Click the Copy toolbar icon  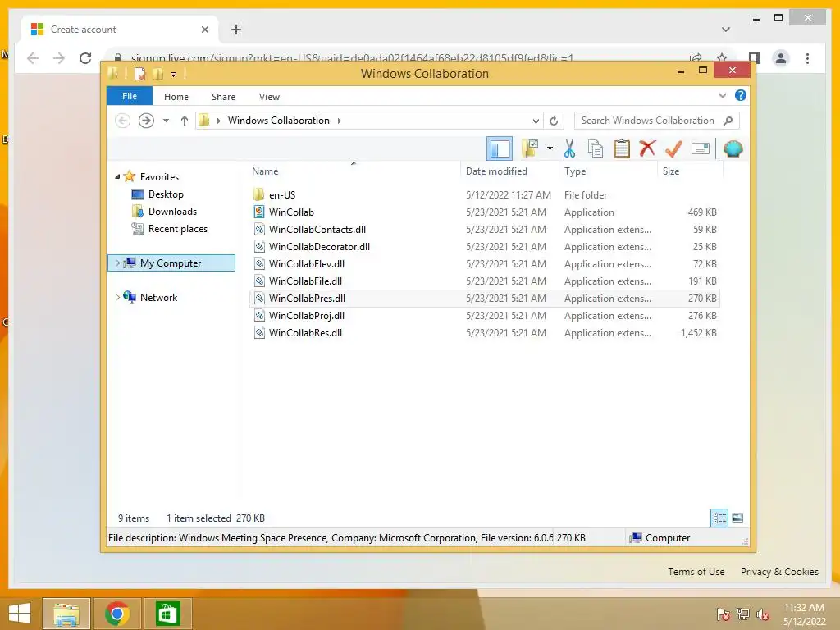coord(596,148)
